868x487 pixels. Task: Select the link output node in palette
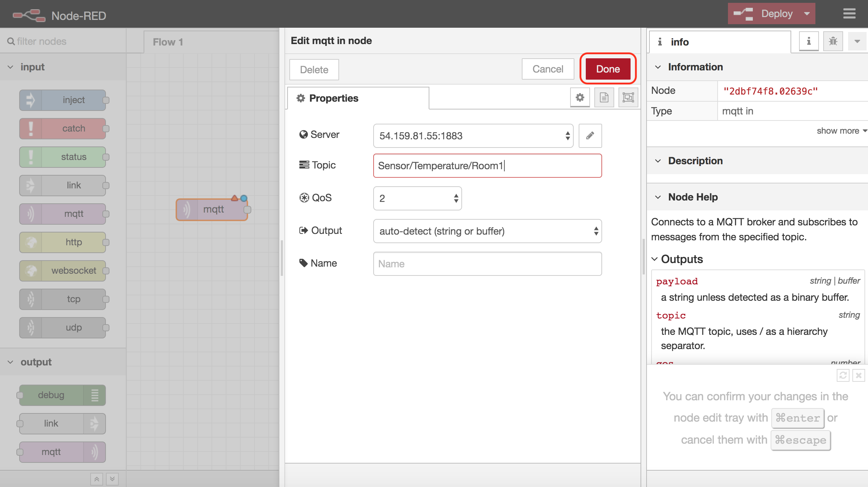(63, 423)
